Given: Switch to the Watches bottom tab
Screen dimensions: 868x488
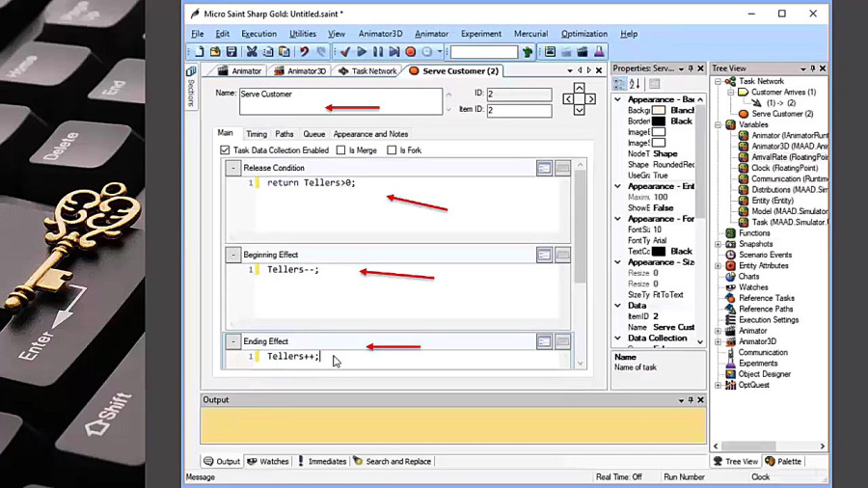Looking at the screenshot, I should [x=268, y=461].
